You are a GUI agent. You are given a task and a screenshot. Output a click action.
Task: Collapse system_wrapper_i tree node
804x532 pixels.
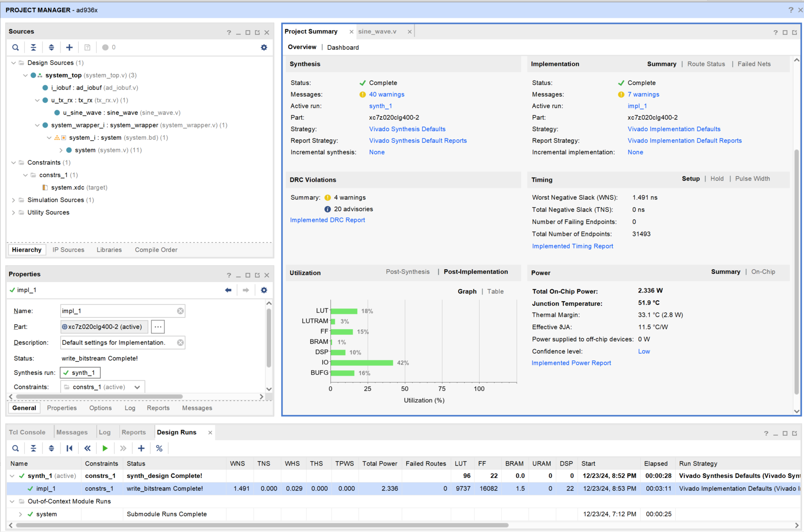point(38,125)
